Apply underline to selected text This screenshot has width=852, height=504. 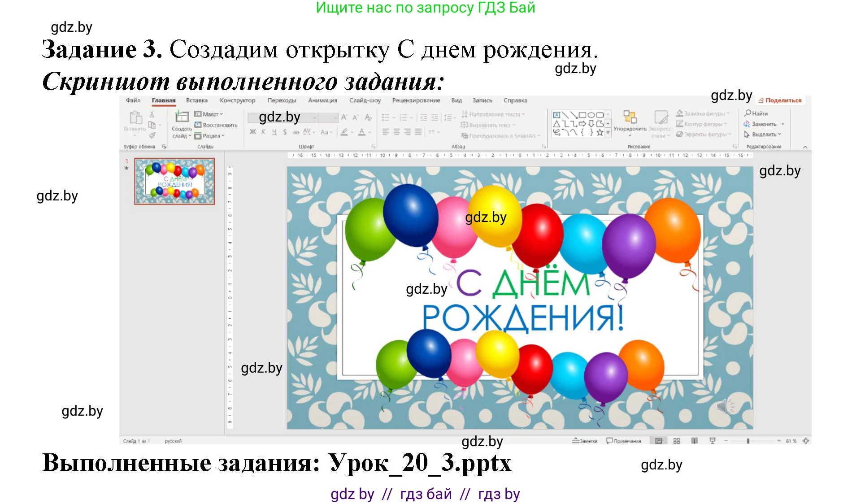[x=273, y=131]
